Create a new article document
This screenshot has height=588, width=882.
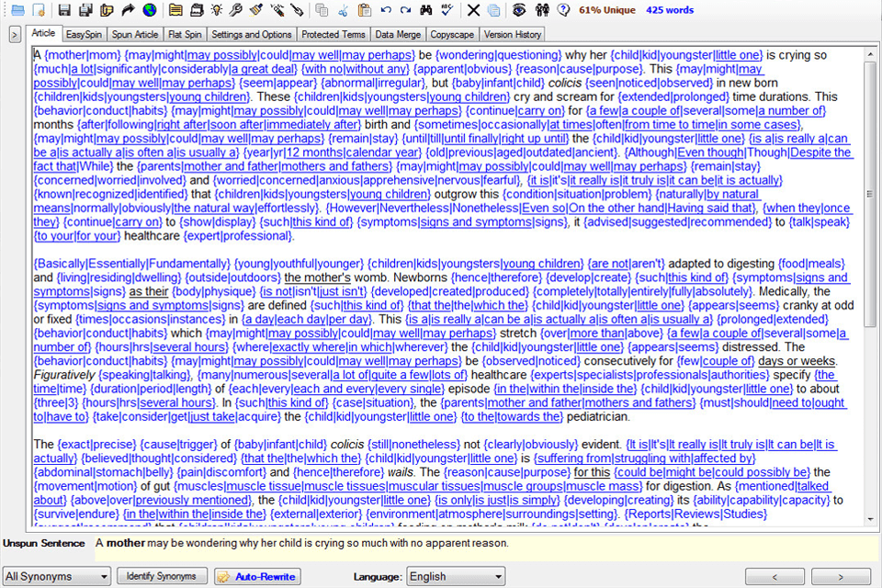click(x=39, y=9)
